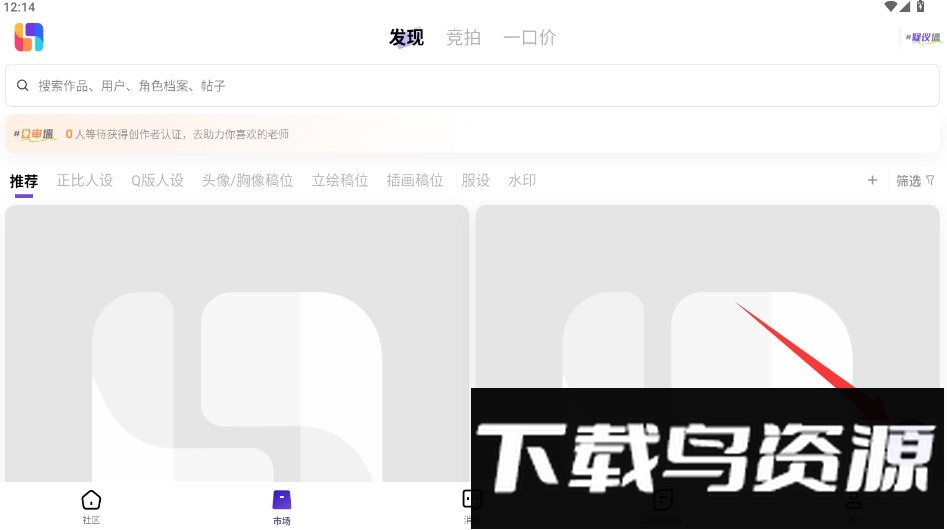The height and width of the screenshot is (530, 947).
Task: Open the 头像/胸像稿位 category
Action: (247, 181)
